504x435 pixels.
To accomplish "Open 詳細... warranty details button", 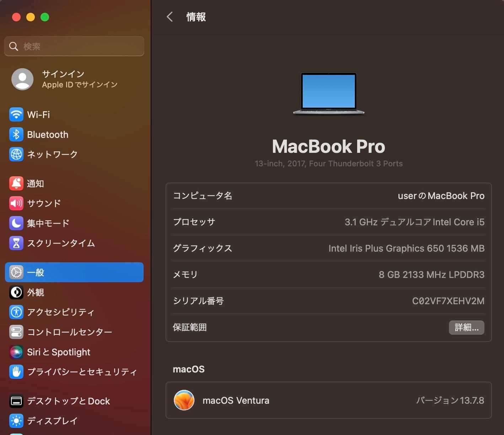I will [x=466, y=327].
